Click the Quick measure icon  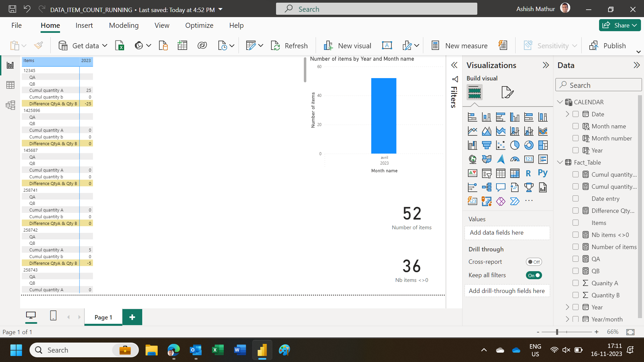tap(503, 46)
